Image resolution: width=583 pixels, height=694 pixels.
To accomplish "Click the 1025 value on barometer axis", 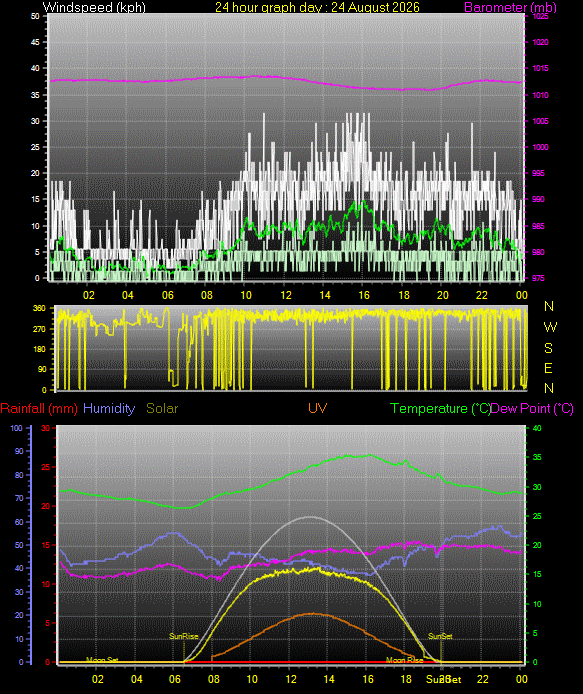I will coord(541,16).
